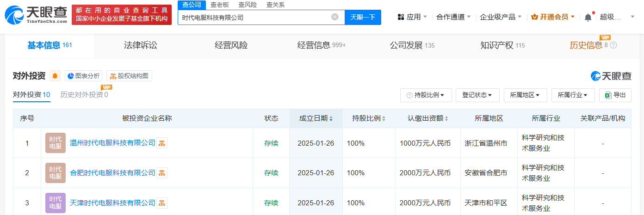Click the TianYanCha logo in the header
Screen dimensions: 644x215
[x=36, y=15]
